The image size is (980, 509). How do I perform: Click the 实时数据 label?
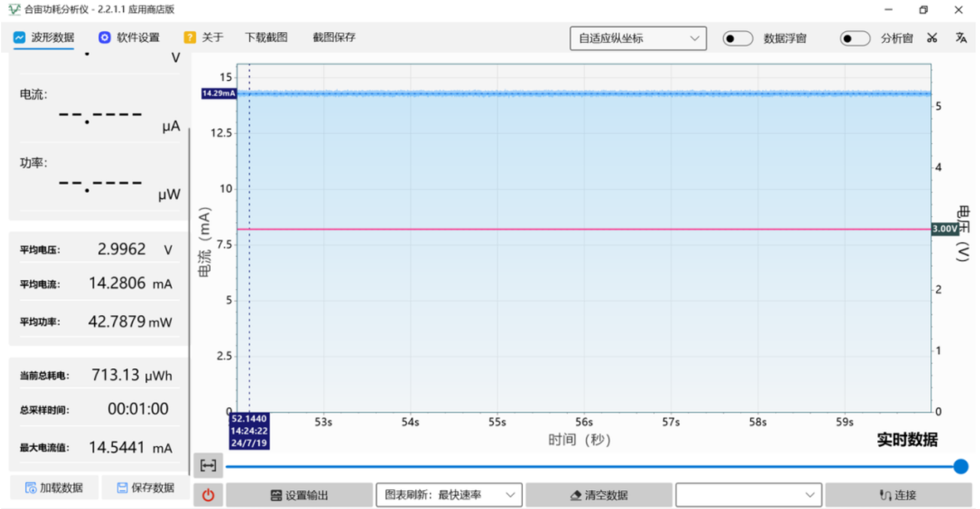[x=907, y=440]
